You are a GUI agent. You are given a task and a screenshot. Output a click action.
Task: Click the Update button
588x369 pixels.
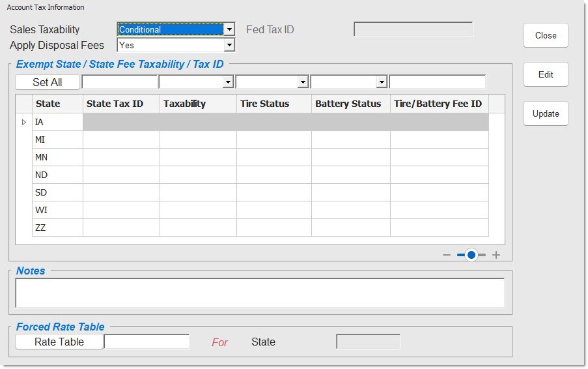click(546, 113)
